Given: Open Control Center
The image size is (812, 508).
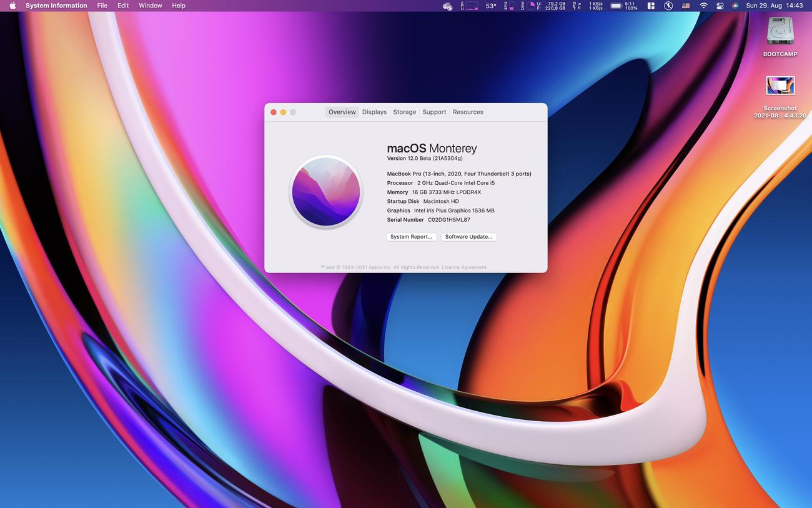Looking at the screenshot, I should click(x=720, y=6).
